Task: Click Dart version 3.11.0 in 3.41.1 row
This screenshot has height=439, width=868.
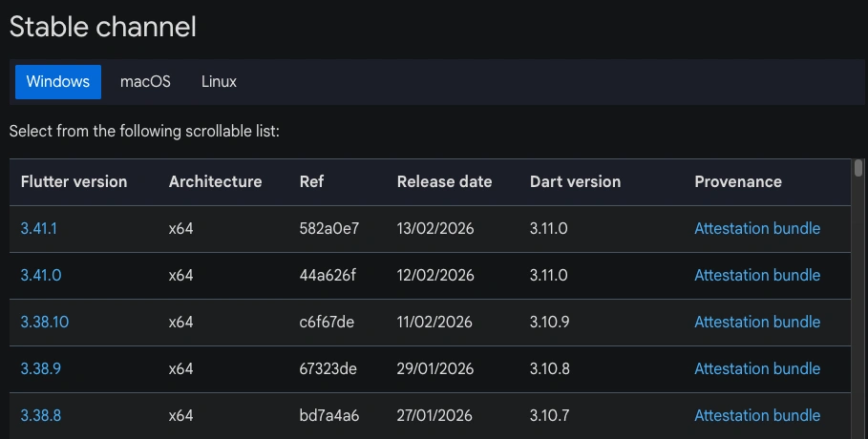Action: point(549,229)
